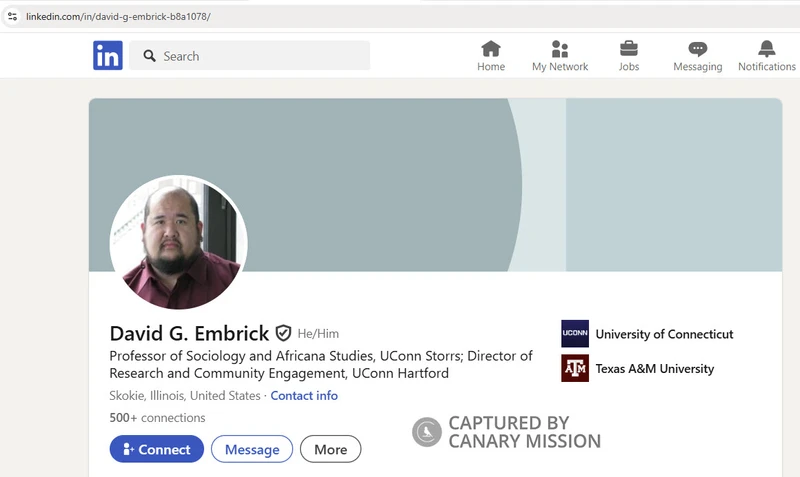Click the verification shield badge

(283, 333)
